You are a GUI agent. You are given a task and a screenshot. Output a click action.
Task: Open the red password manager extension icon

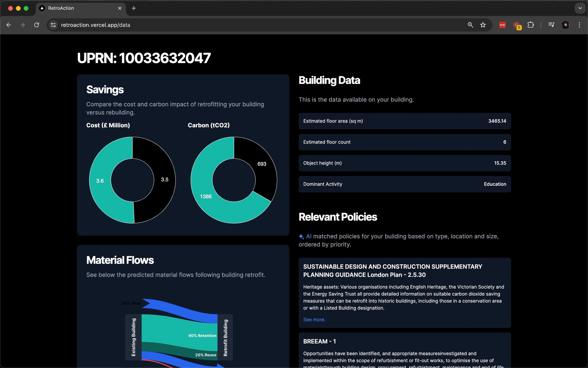[x=502, y=25]
